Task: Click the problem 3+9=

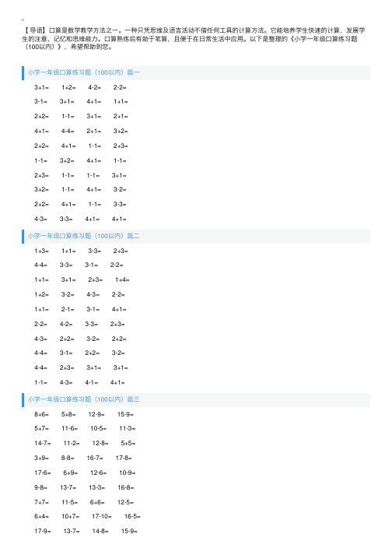Action: [x=41, y=458]
